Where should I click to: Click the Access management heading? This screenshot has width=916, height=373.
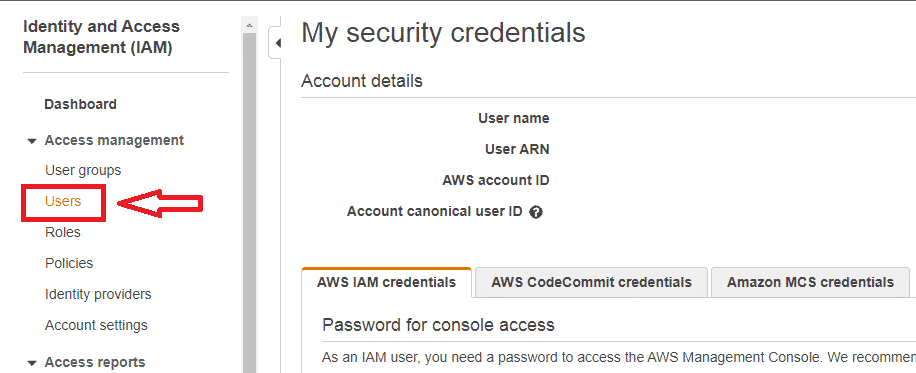[114, 140]
